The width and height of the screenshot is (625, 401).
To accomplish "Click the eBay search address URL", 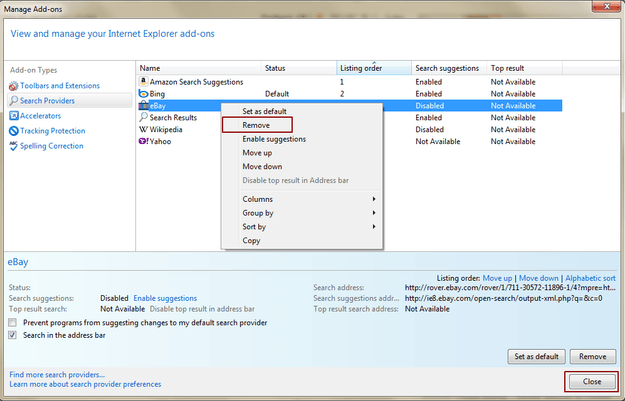I will [x=510, y=287].
